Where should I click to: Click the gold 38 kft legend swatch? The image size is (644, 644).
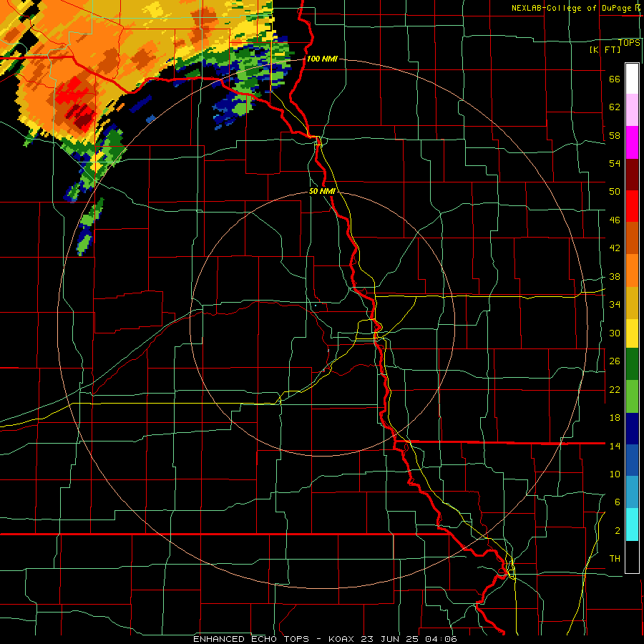pos(632,302)
